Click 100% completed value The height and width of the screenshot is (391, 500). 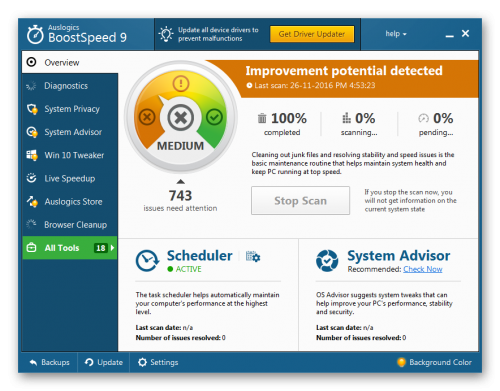point(289,118)
